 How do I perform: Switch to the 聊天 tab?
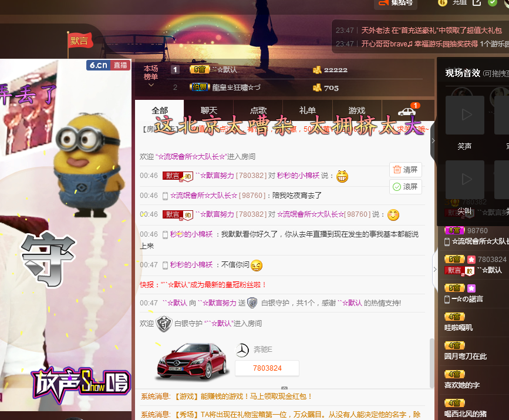[209, 111]
